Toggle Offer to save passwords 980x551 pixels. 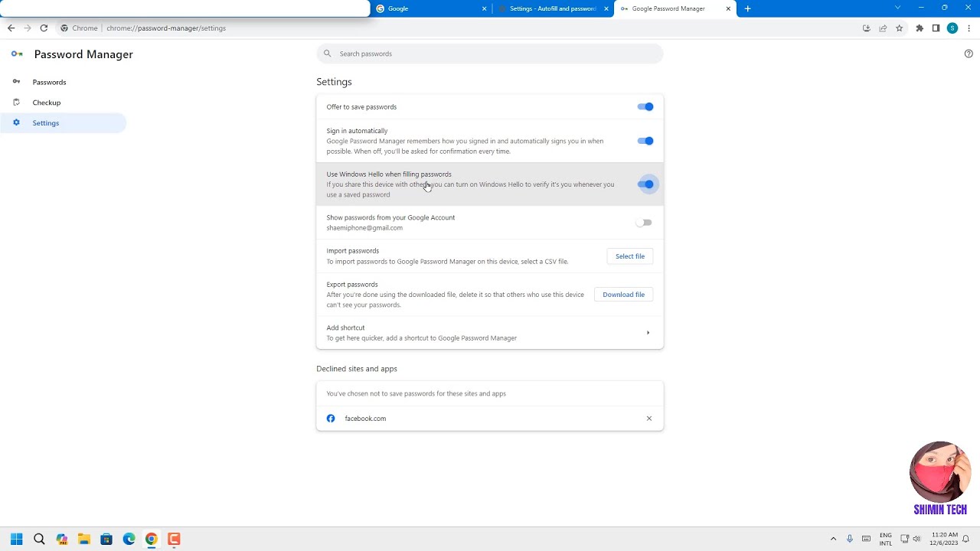(x=645, y=107)
